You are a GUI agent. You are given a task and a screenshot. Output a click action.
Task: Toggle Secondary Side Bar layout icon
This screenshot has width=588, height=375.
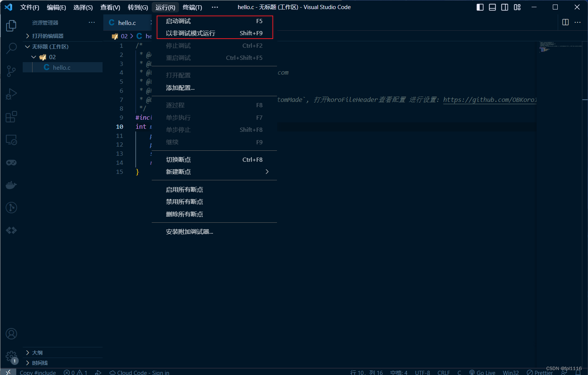[x=505, y=7]
